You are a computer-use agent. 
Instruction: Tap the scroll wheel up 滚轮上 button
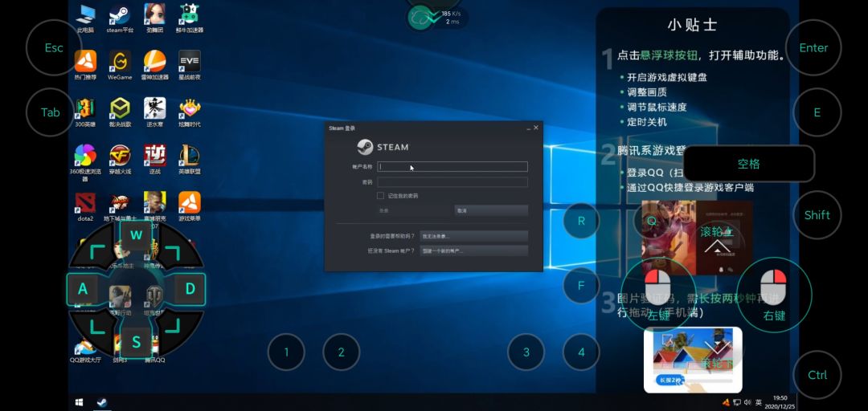(716, 239)
